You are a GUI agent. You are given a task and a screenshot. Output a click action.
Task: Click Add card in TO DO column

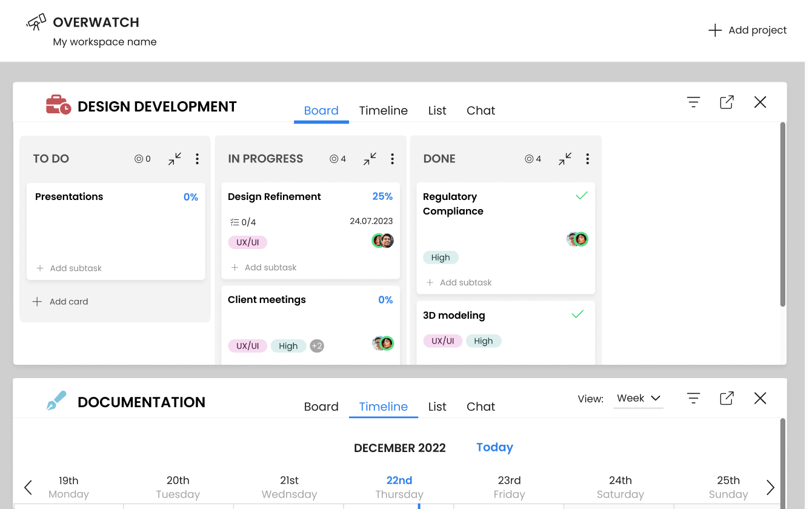(61, 301)
